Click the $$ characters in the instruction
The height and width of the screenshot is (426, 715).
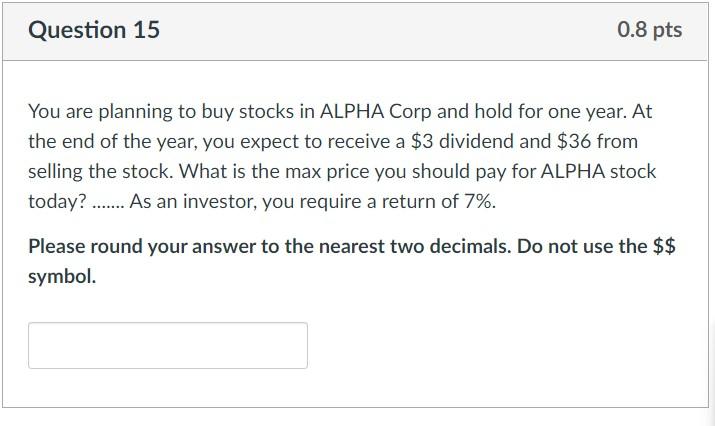664,246
